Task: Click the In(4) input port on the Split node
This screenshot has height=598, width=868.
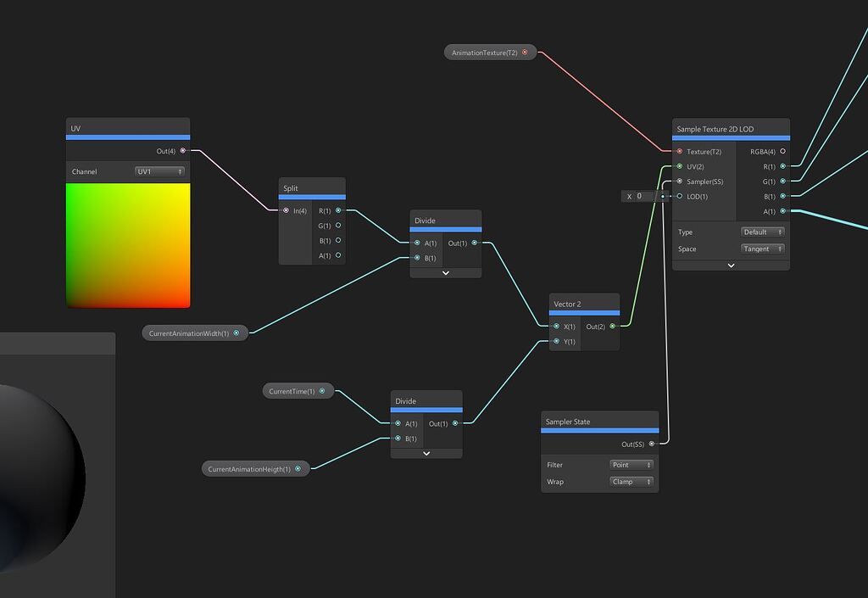Action: point(285,210)
